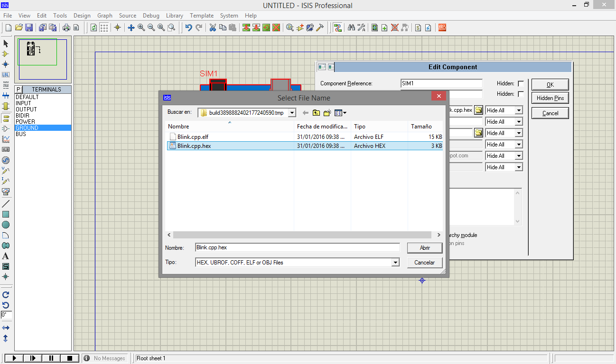The height and width of the screenshot is (364, 616).
Task: Click OK in Edit Component dialog
Action: [550, 85]
